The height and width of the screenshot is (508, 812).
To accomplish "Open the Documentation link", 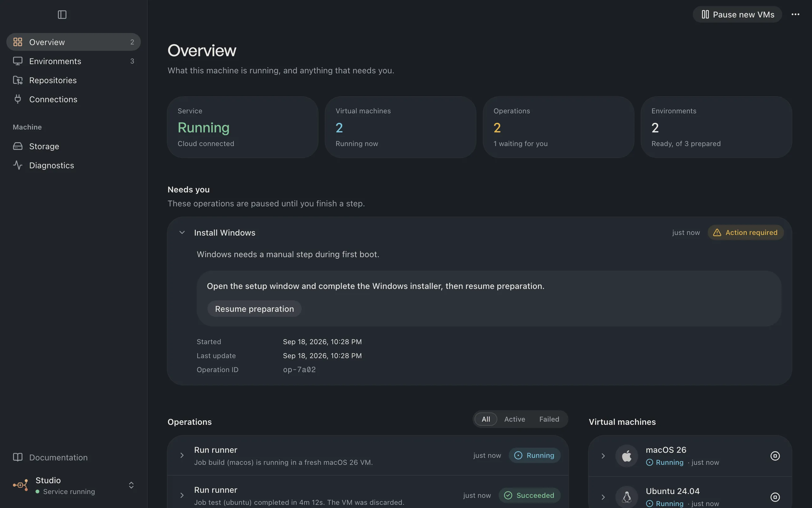I will coord(74,457).
